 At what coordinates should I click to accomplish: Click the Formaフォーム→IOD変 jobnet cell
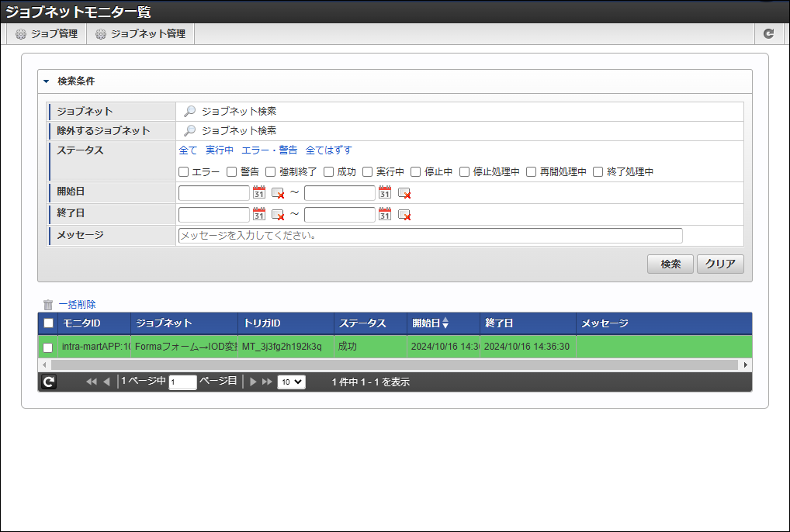[x=185, y=347]
